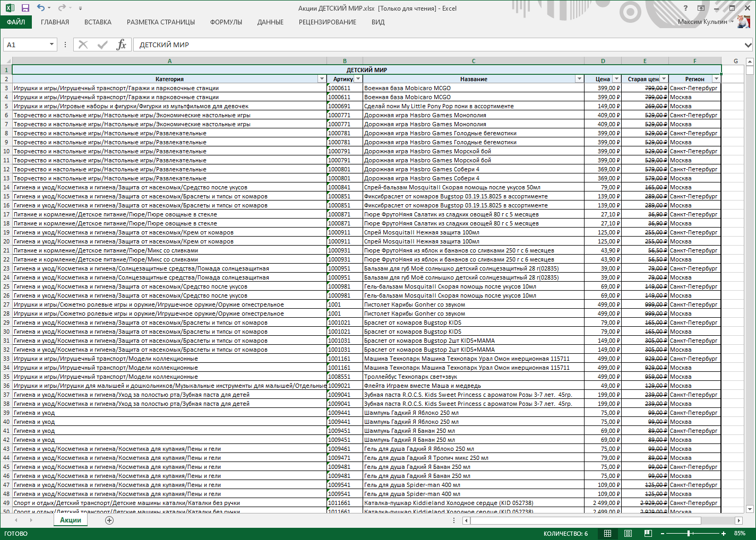Click the New Sheet plus icon
Viewport: 756px width, 540px height.
[x=109, y=520]
